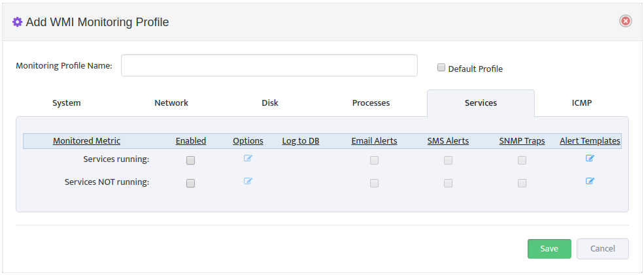Check the Default Profile box
The height and width of the screenshot is (275, 644).
[441, 68]
